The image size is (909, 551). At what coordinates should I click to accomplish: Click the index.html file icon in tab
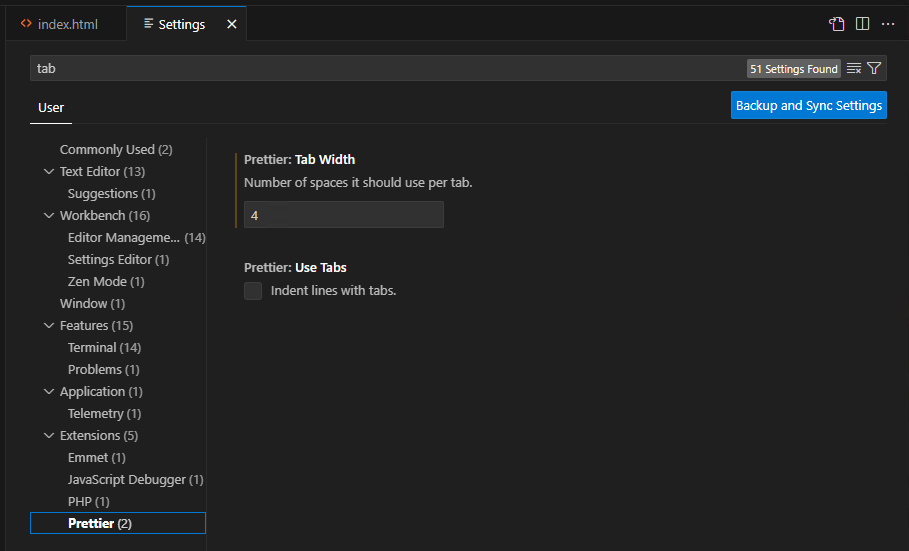click(x=26, y=24)
